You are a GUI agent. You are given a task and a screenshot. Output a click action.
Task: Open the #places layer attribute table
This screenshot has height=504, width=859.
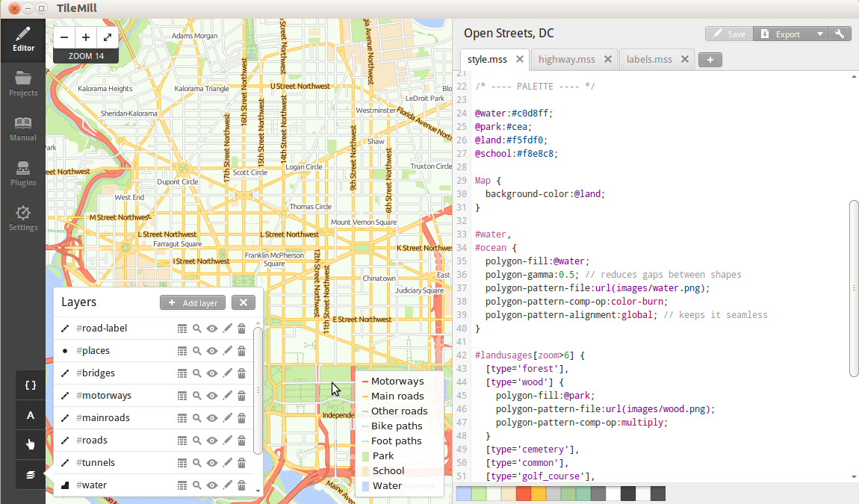point(182,351)
